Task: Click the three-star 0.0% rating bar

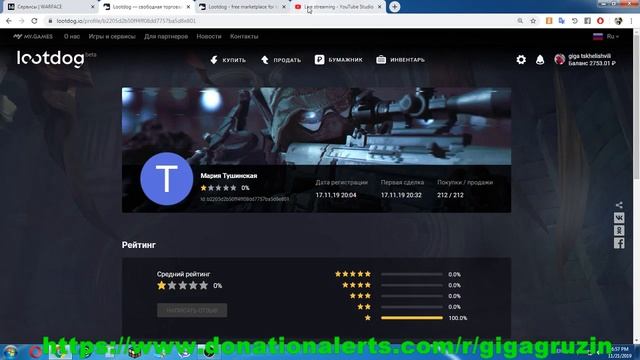Action: [412, 296]
